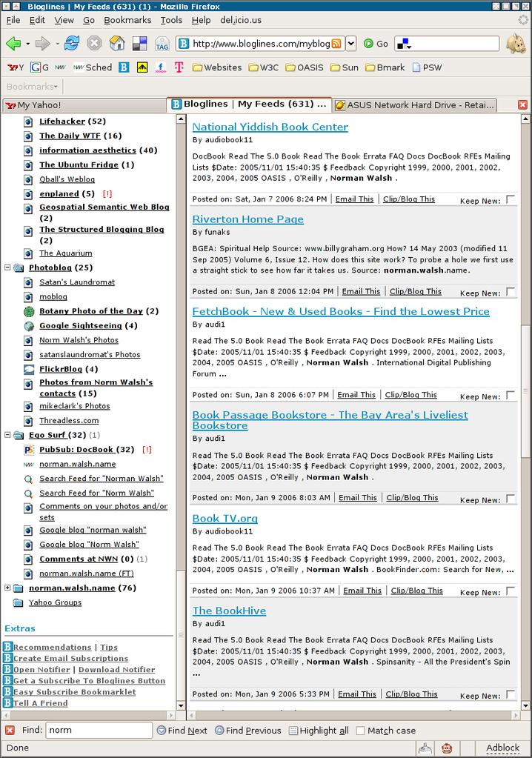The width and height of the screenshot is (532, 758).
Task: Go to the Home page icon
Action: coord(117,44)
